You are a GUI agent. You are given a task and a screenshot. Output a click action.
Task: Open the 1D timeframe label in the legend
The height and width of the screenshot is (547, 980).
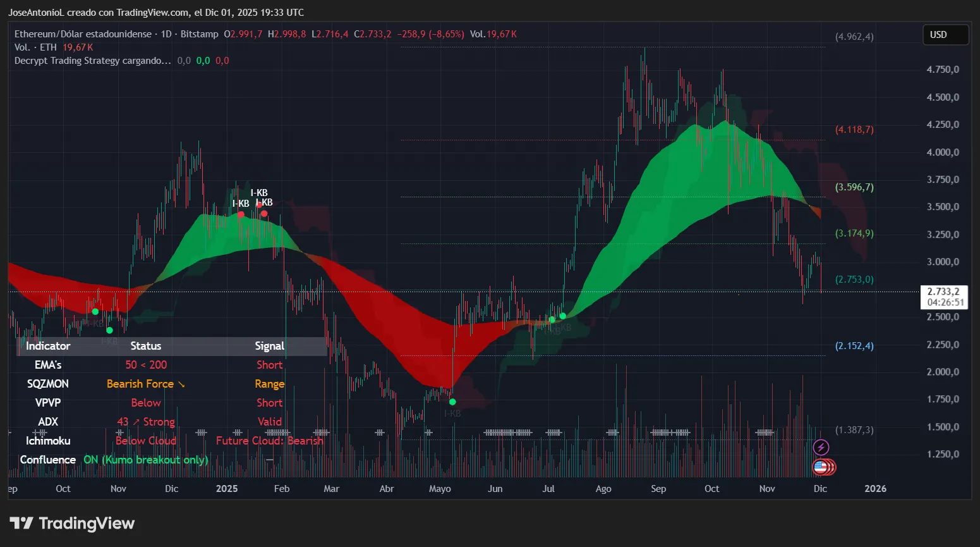(x=166, y=34)
